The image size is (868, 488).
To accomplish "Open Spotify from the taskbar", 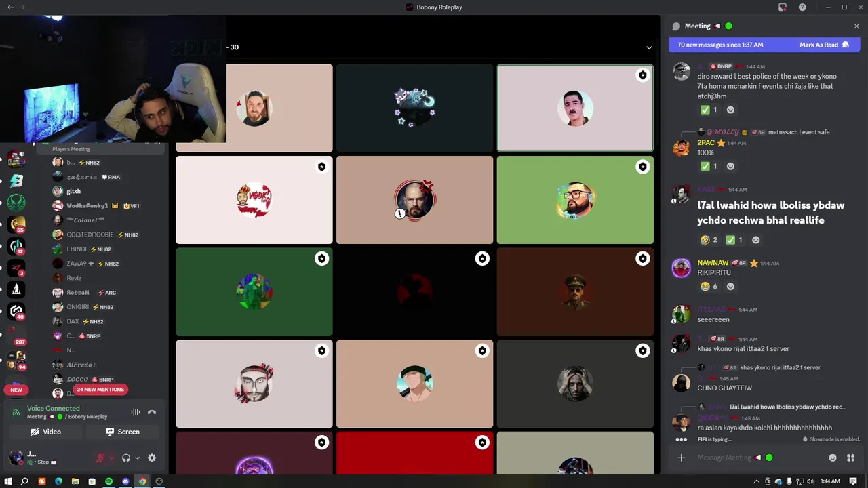I will [108, 481].
